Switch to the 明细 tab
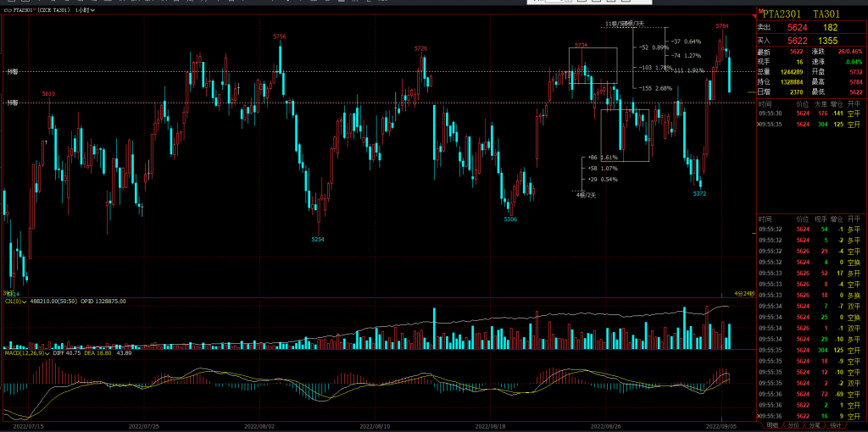Viewport: 868px width, 432px height. pos(771,425)
